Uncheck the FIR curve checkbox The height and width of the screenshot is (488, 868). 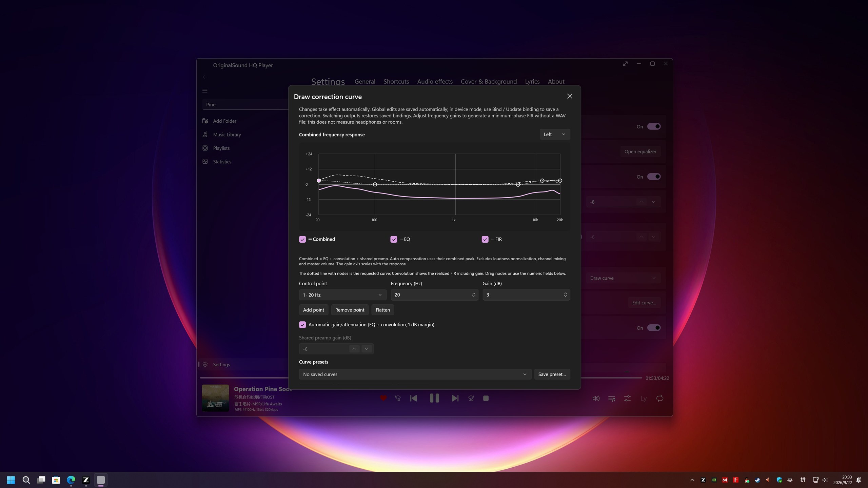(x=485, y=239)
